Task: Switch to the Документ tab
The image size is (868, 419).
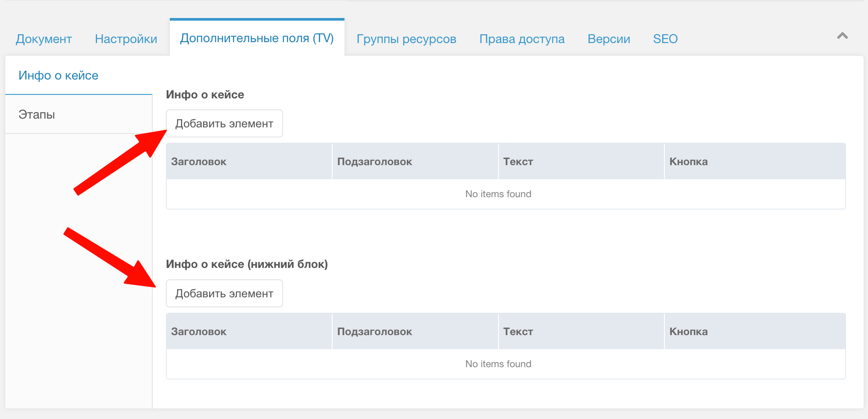Action: click(43, 39)
